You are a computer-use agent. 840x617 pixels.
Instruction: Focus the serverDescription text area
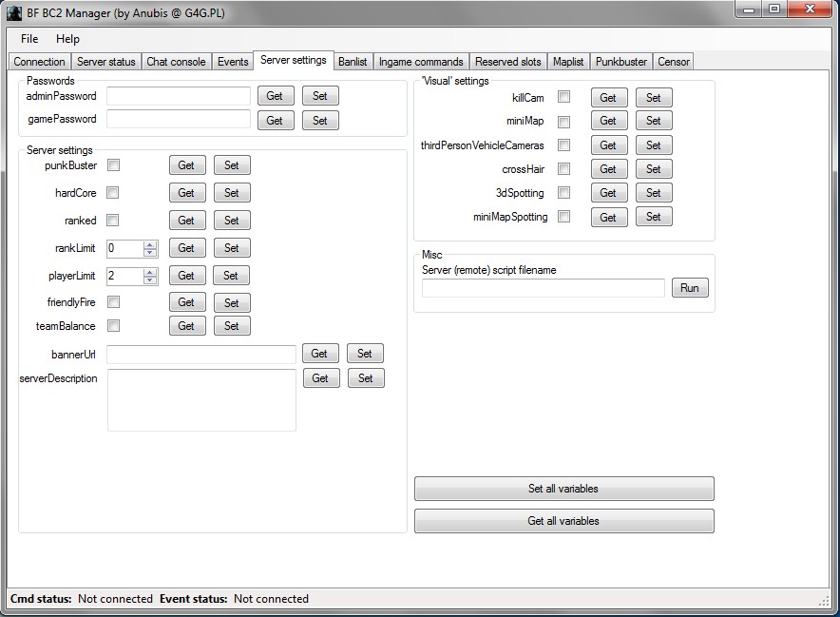(x=201, y=400)
